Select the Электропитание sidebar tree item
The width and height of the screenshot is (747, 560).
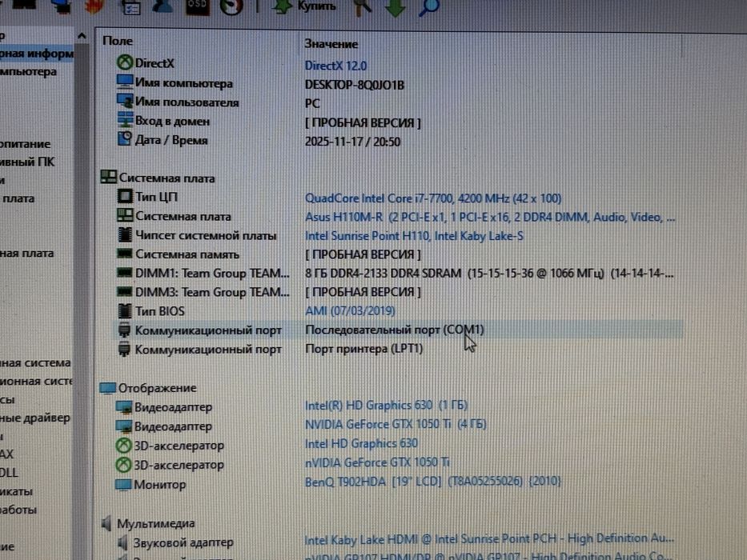click(x=26, y=144)
